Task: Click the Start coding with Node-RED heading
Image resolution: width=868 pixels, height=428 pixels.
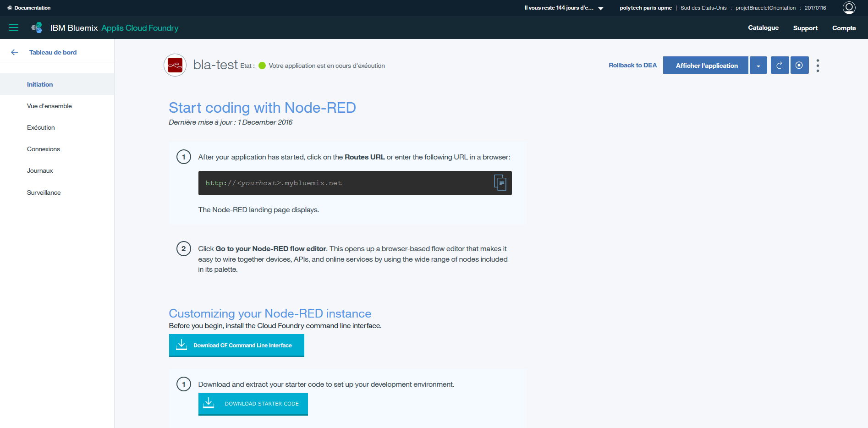Action: pos(262,108)
